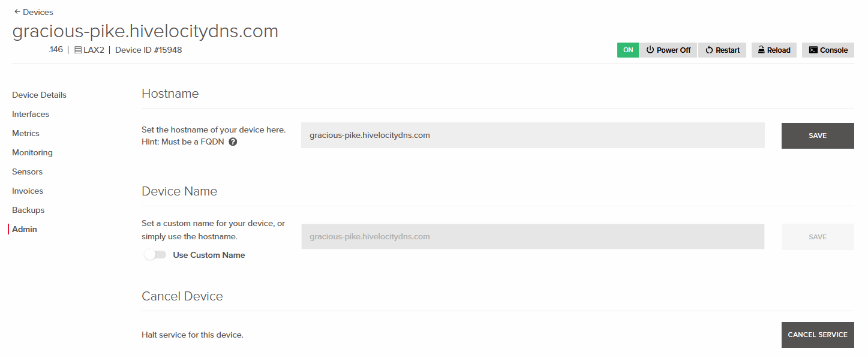
Task: Open the Device Details section
Action: (39, 95)
